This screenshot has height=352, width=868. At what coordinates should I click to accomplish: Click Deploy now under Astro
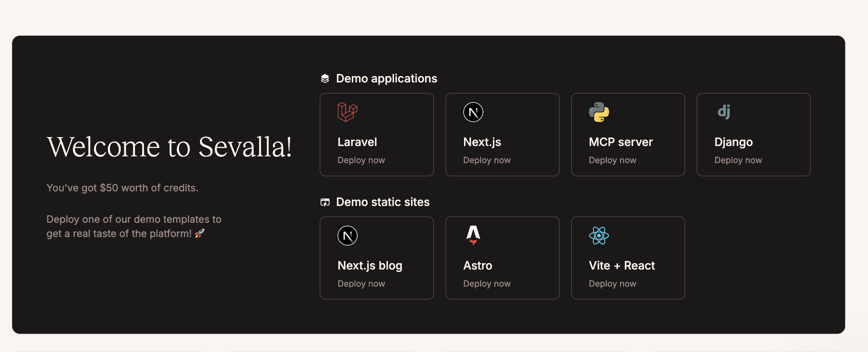pos(487,284)
